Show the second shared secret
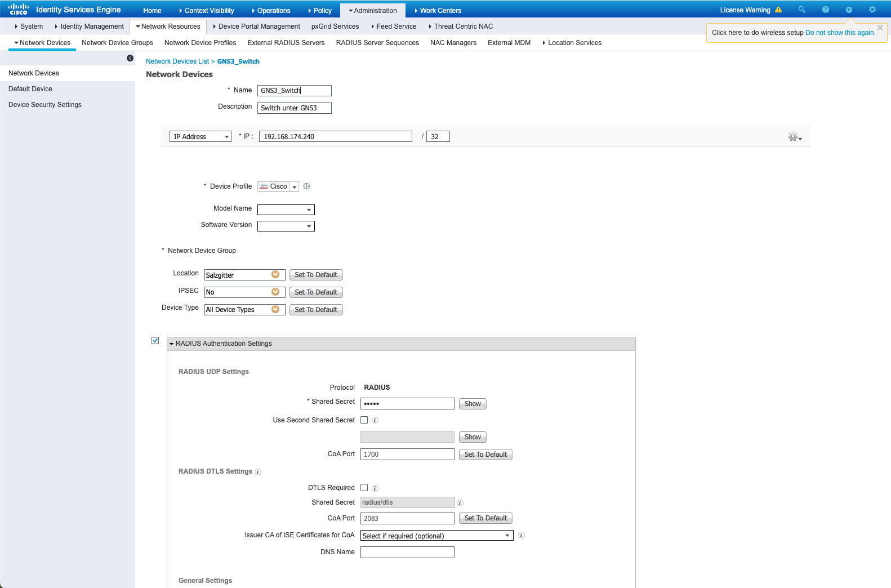891x588 pixels. coord(473,437)
